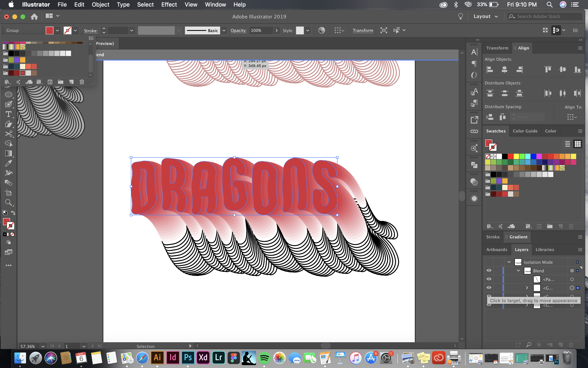Select the Ellipse tool

[x=9, y=95]
